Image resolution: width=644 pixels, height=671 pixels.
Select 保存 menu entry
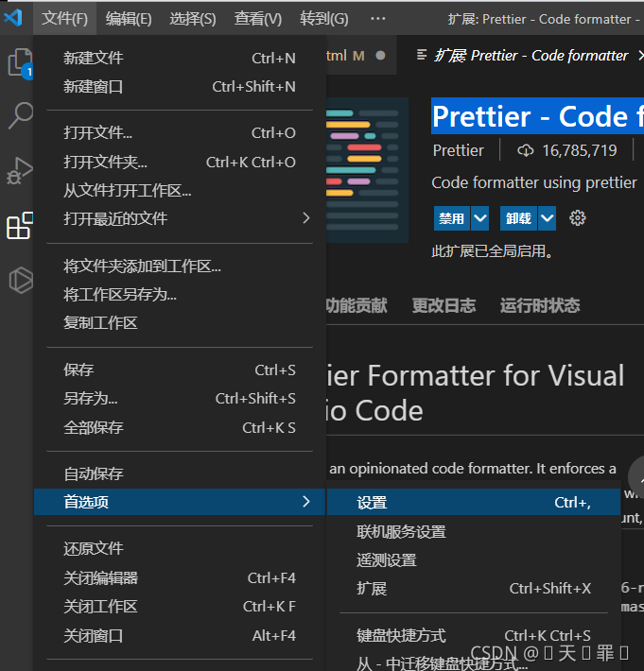180,370
